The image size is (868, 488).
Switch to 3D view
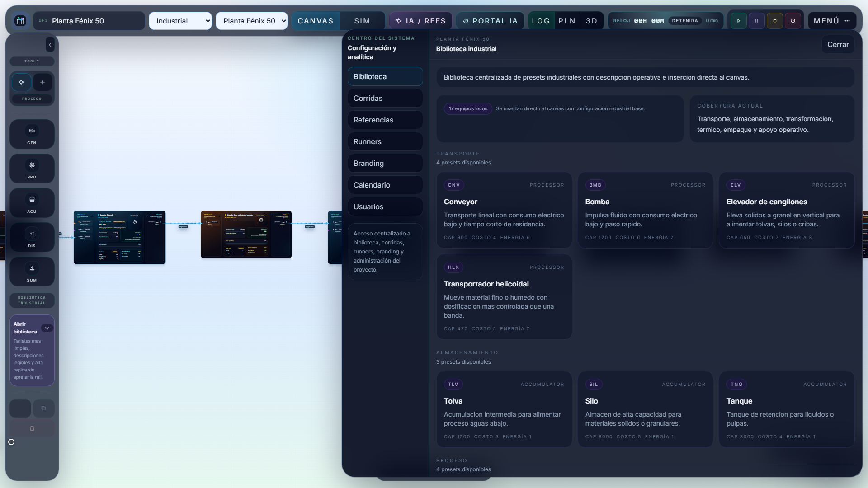click(591, 21)
